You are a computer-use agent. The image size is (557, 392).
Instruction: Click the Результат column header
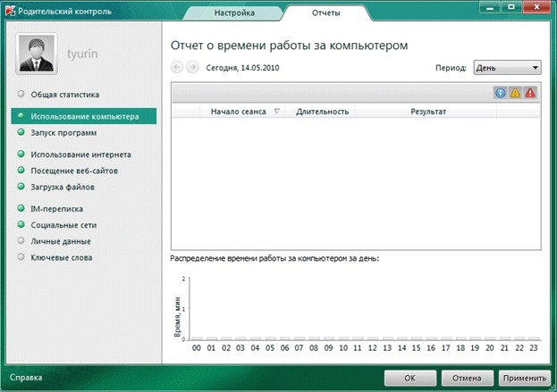click(428, 112)
